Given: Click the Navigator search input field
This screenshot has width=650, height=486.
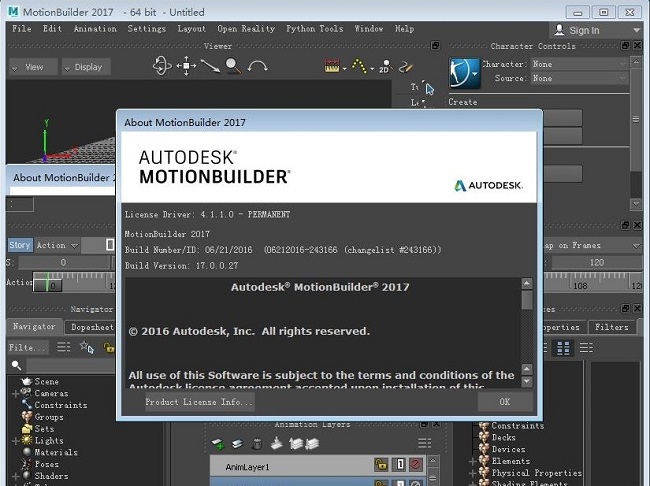Looking at the screenshot, I should click(70, 365).
